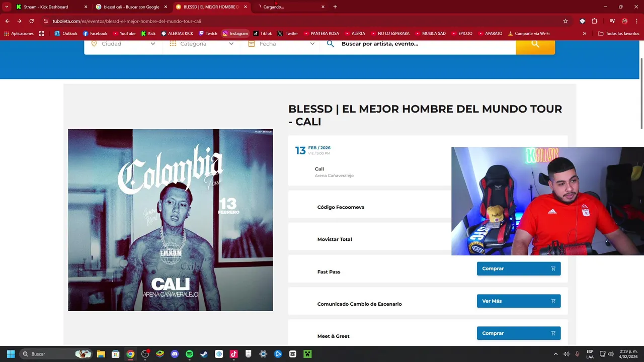Open OBS Studio from the taskbar
Image resolution: width=644 pixels, height=362 pixels.
point(145,354)
